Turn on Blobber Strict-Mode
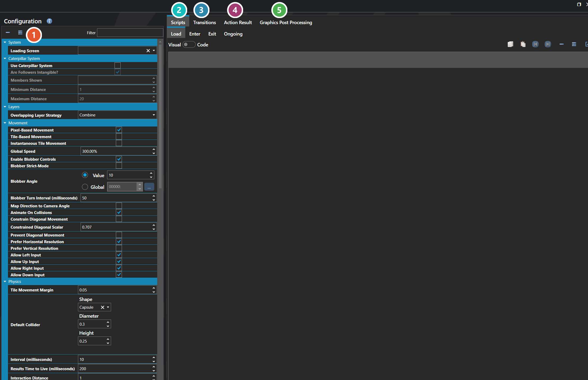This screenshot has height=380, width=588. point(119,166)
